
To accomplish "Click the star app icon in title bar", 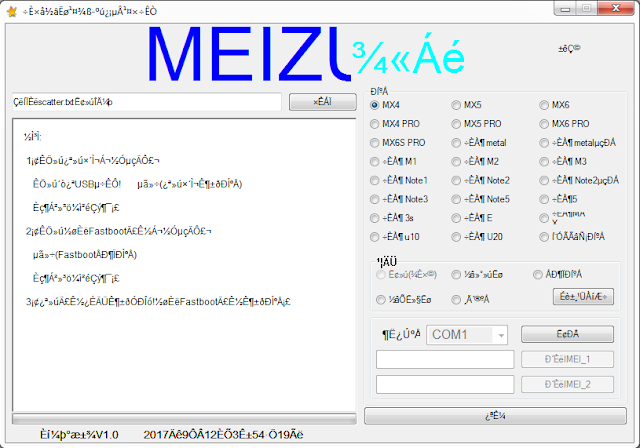I will [12, 11].
